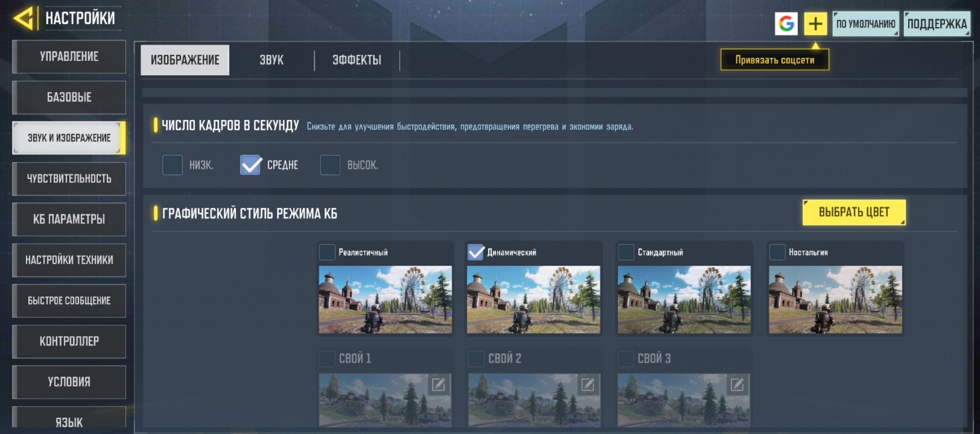This screenshot has width=980, height=434.
Task: Tap the yellow plus icon
Action: 815,24
